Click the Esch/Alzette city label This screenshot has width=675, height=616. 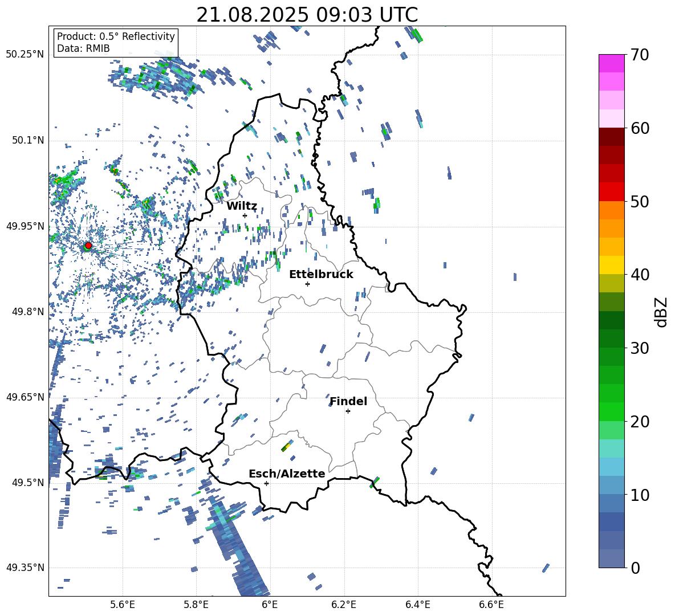point(287,474)
